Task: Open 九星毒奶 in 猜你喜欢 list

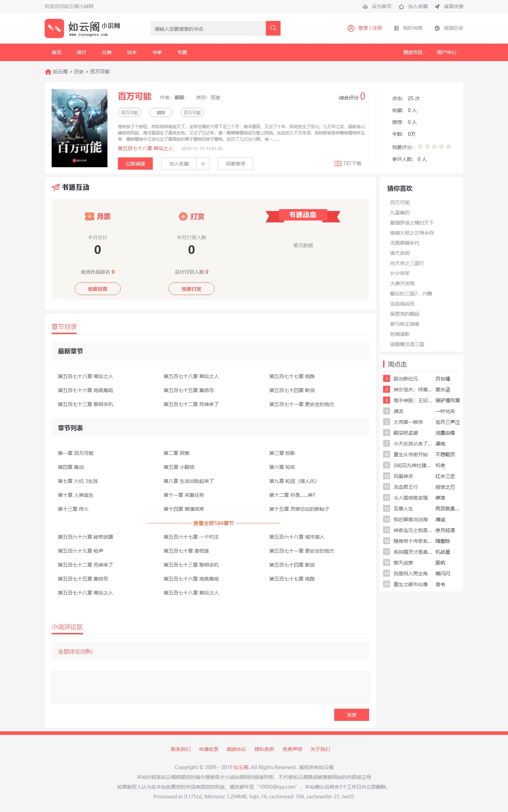Action: [x=400, y=213]
